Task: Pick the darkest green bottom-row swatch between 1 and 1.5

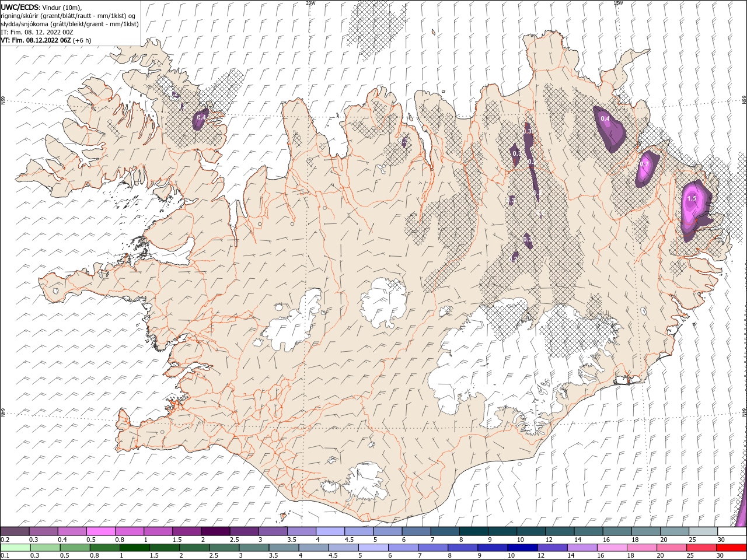Action: point(134,548)
